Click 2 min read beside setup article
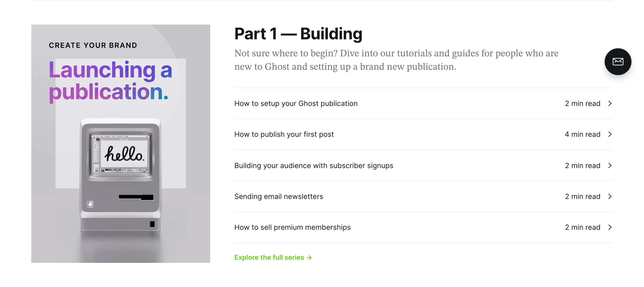 (582, 103)
